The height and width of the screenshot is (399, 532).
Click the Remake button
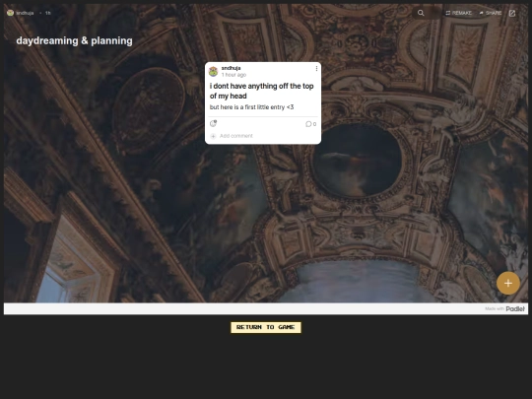459,13
